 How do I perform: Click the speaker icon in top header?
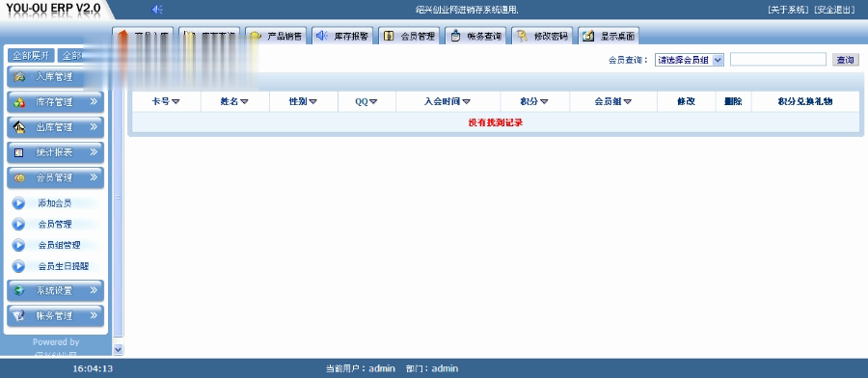point(157,10)
